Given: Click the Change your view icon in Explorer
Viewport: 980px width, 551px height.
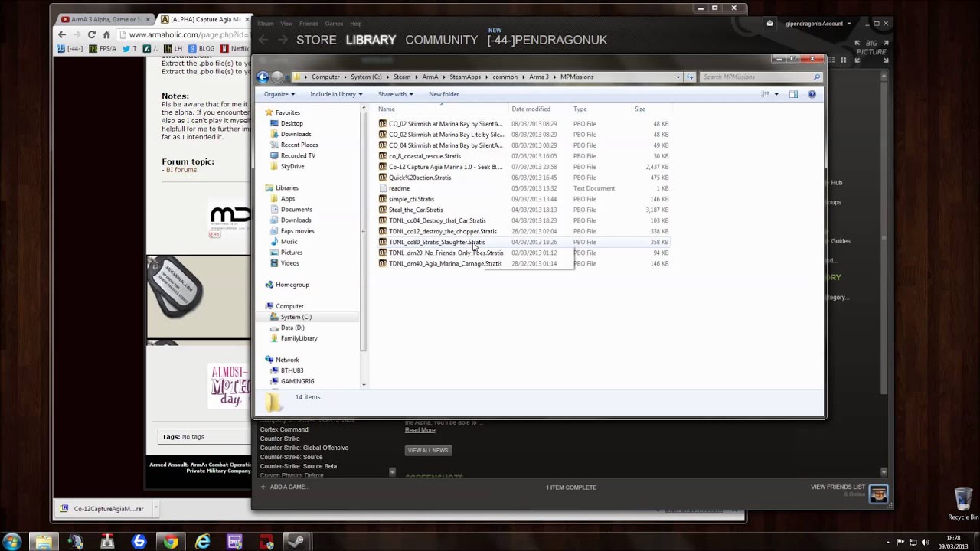Looking at the screenshot, I should (x=765, y=94).
